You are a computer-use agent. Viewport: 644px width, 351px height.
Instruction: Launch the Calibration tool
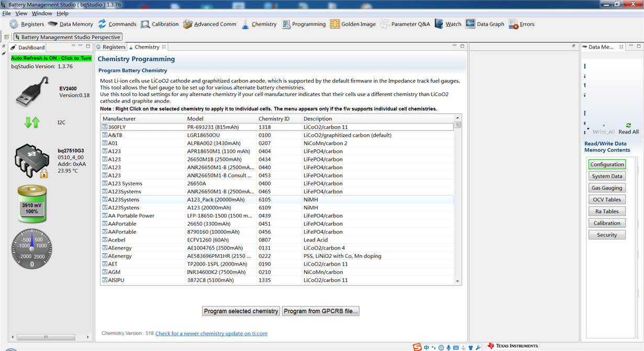pos(160,24)
